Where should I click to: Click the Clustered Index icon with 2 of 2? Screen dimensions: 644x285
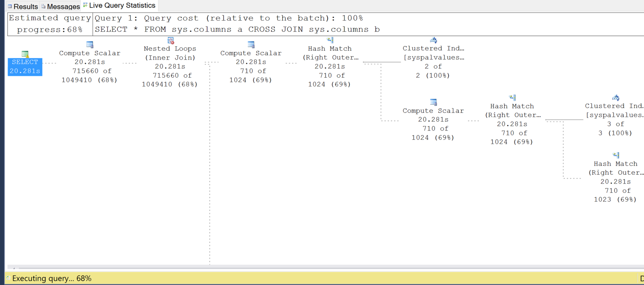click(x=433, y=40)
